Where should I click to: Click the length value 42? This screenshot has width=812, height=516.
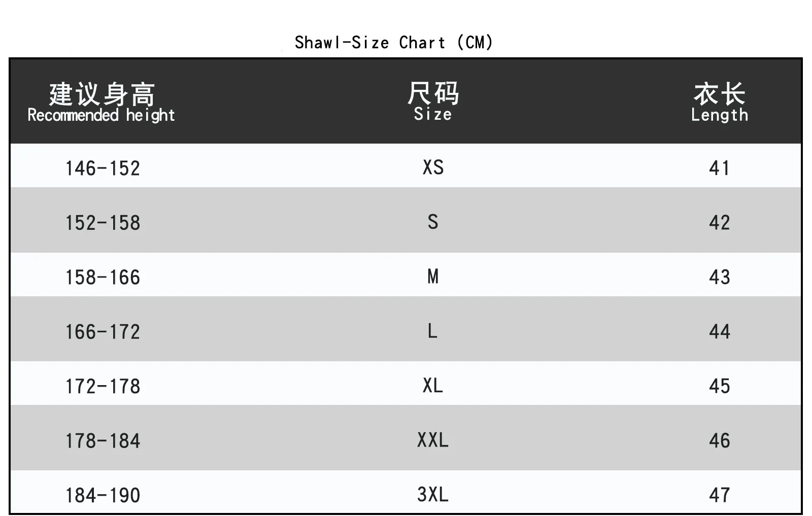[x=720, y=223]
